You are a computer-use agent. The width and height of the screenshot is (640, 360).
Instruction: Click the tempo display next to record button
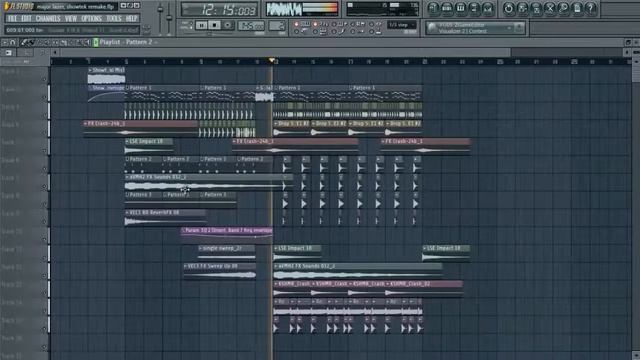(251, 26)
